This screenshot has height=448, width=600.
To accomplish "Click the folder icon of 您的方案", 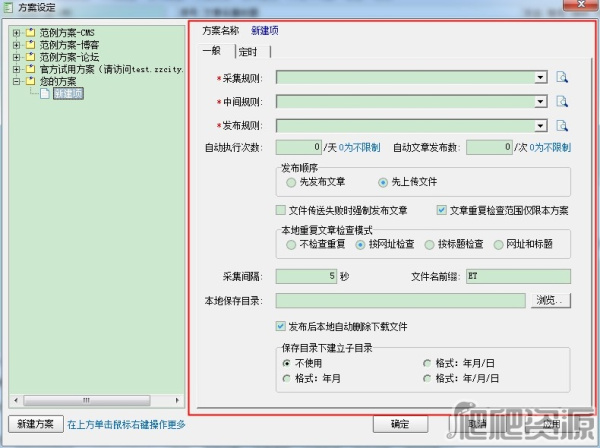I will pos(30,81).
